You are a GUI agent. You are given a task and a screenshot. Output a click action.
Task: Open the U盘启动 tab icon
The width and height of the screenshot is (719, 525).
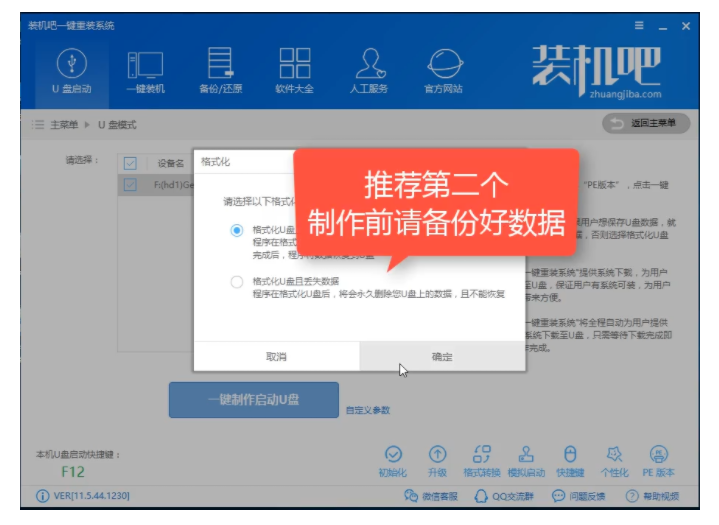69,64
